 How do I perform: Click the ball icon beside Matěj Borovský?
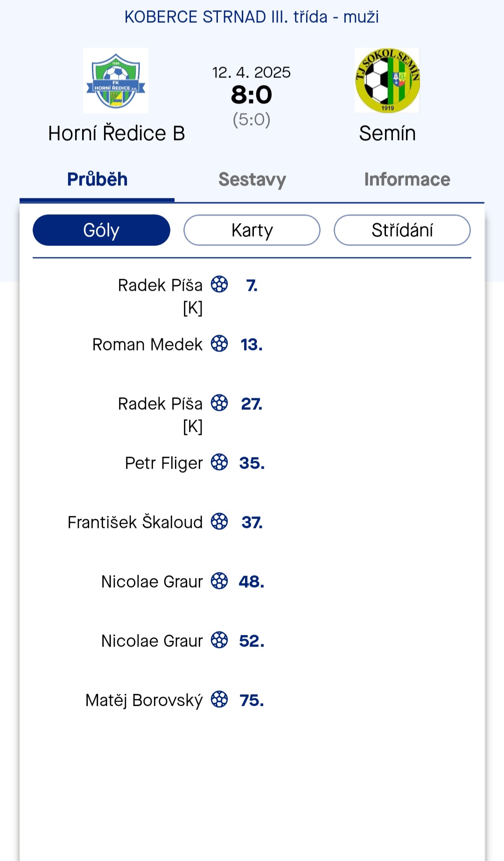219,699
